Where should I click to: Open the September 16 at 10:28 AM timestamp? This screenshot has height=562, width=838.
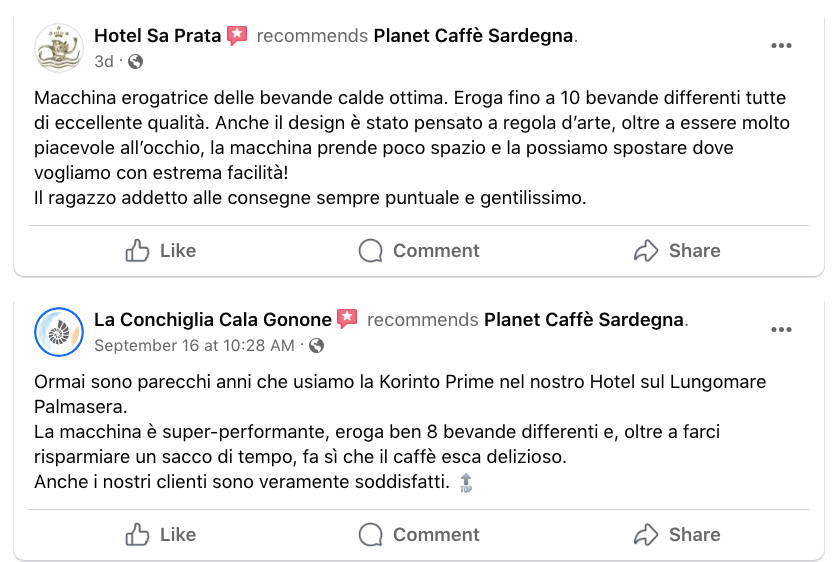tap(194, 346)
